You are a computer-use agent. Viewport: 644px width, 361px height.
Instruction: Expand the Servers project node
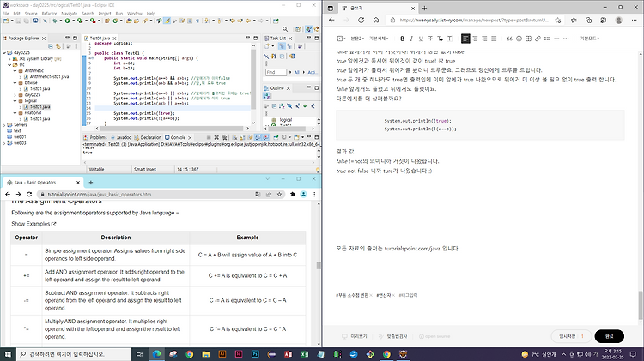tap(4, 125)
